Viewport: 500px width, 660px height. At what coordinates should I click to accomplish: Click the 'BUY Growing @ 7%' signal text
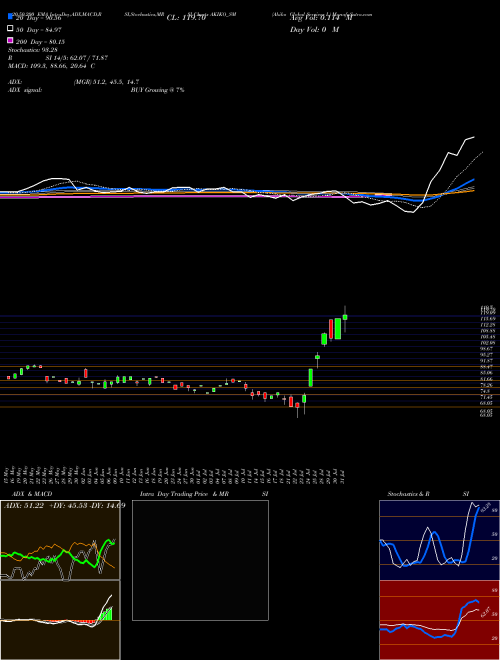[x=157, y=90]
